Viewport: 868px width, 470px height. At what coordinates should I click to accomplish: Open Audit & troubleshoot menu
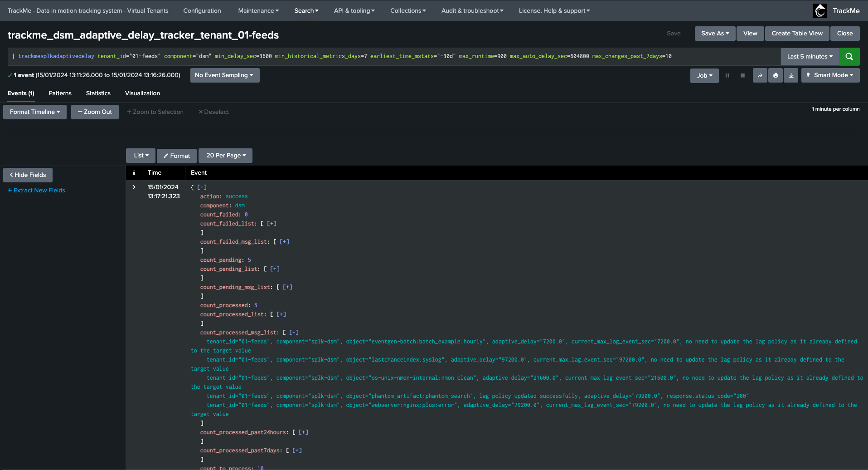click(x=472, y=10)
